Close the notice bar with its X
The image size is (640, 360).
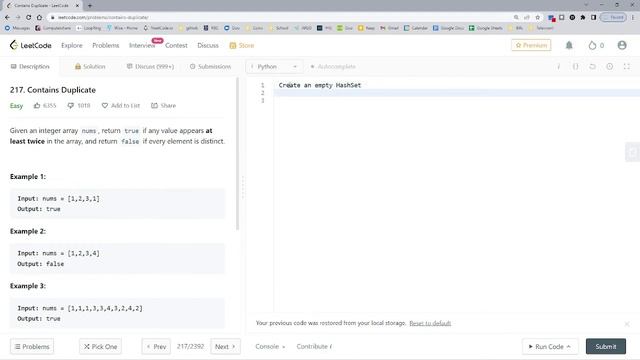click(627, 324)
